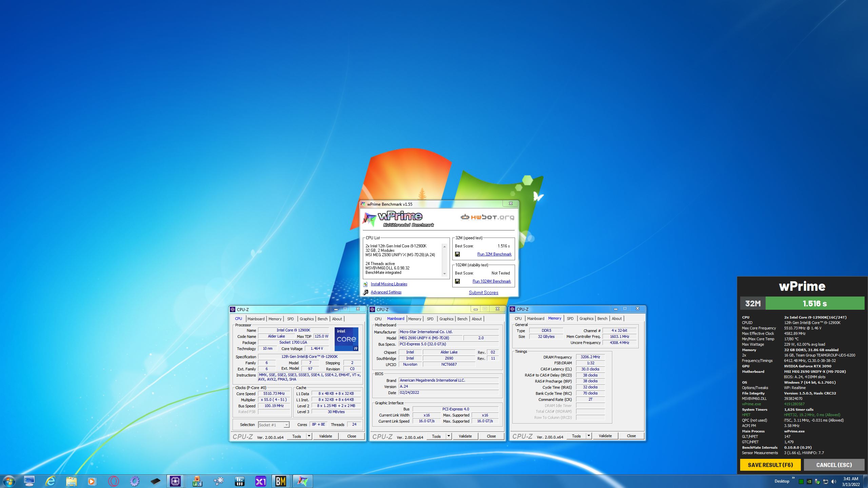
Task: Click Run 32M Benchmark link
Action: click(x=494, y=254)
